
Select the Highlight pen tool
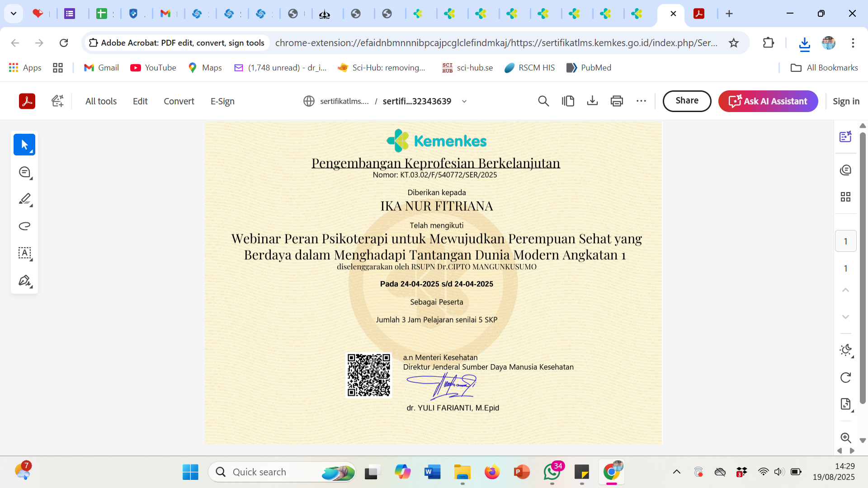[24, 199]
